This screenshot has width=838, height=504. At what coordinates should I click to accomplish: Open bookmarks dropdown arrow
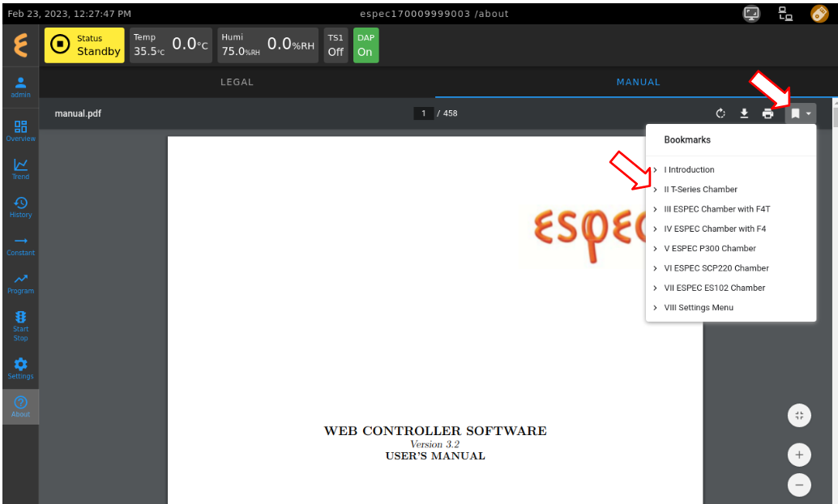pyautogui.click(x=809, y=113)
